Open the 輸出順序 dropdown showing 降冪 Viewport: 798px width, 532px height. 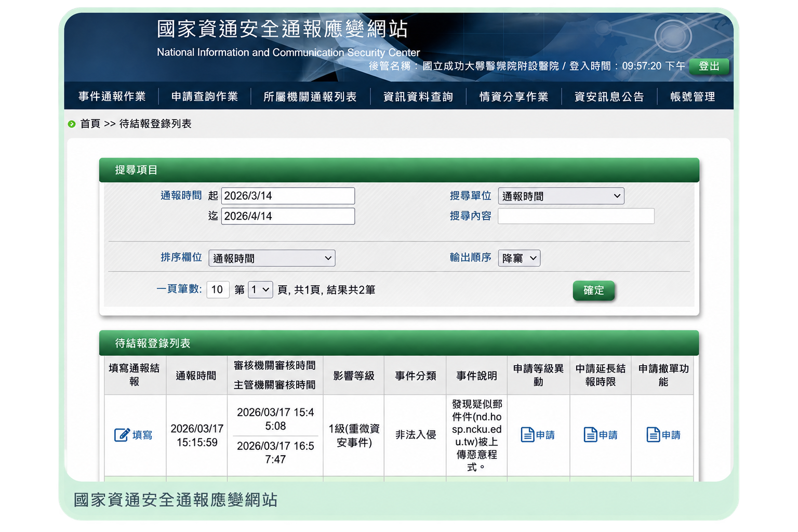[519, 258]
